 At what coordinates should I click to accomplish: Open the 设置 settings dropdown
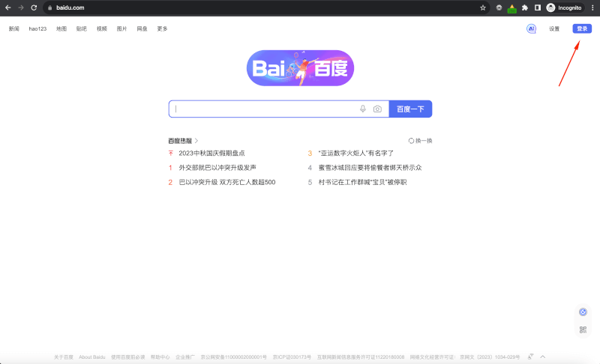[554, 28]
